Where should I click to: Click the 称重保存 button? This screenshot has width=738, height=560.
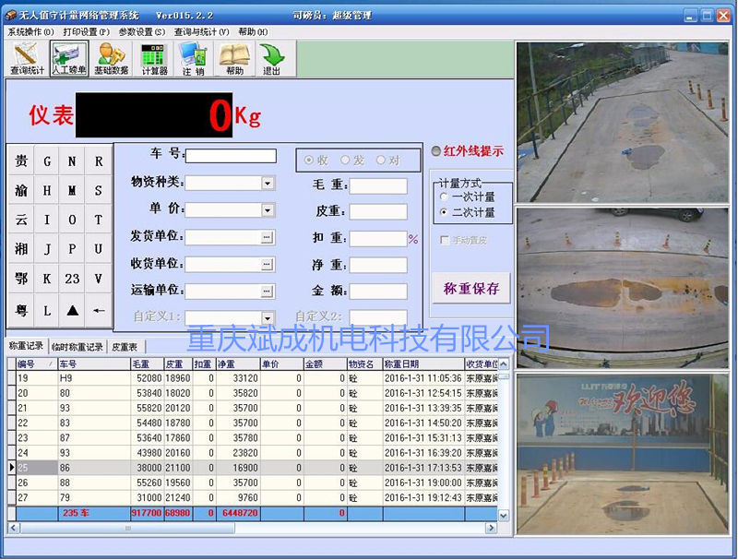(x=471, y=289)
